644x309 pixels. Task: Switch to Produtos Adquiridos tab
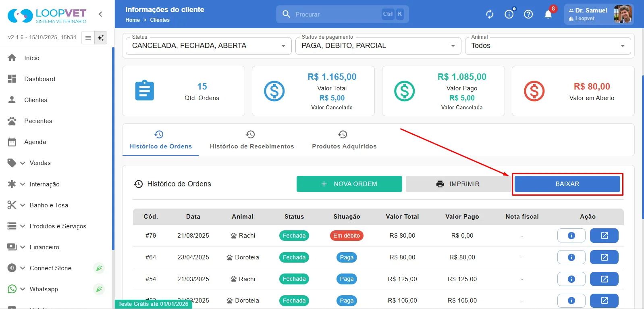coord(344,140)
